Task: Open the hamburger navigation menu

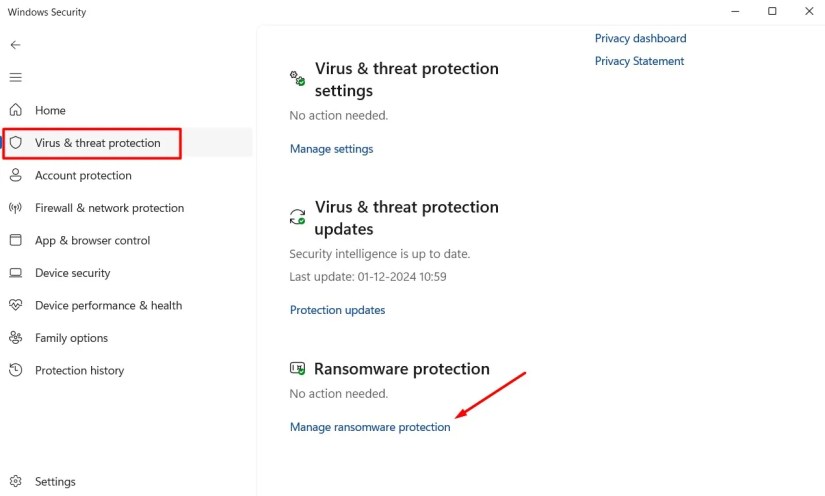Action: point(15,77)
